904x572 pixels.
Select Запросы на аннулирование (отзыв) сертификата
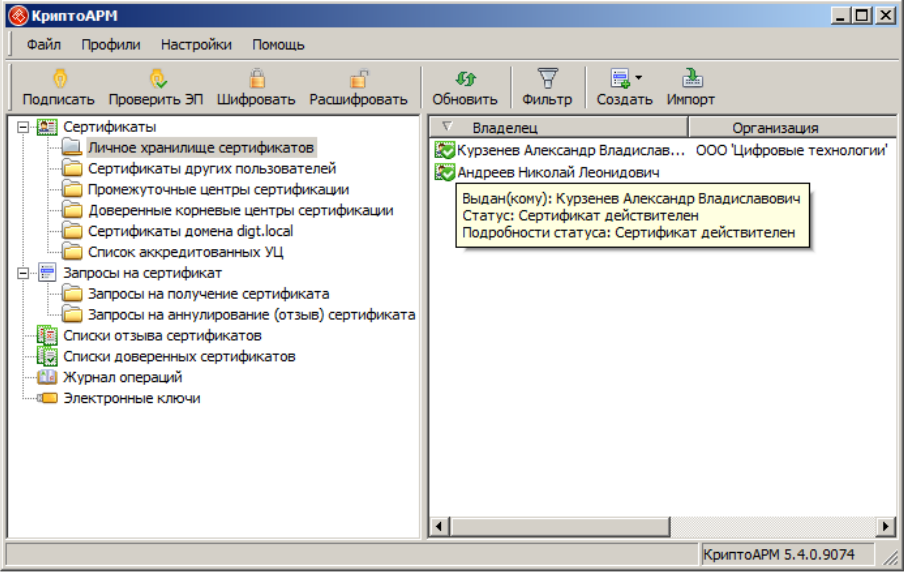(x=251, y=314)
